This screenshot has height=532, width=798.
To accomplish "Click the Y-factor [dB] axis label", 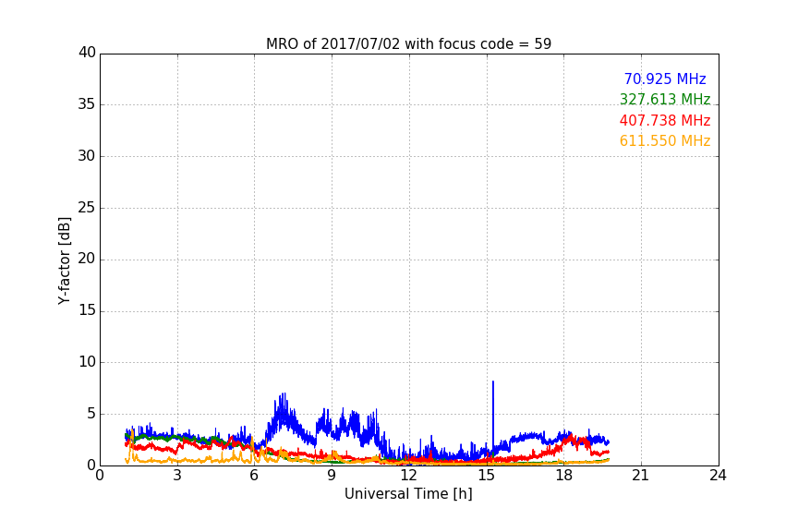I will tap(65, 260).
